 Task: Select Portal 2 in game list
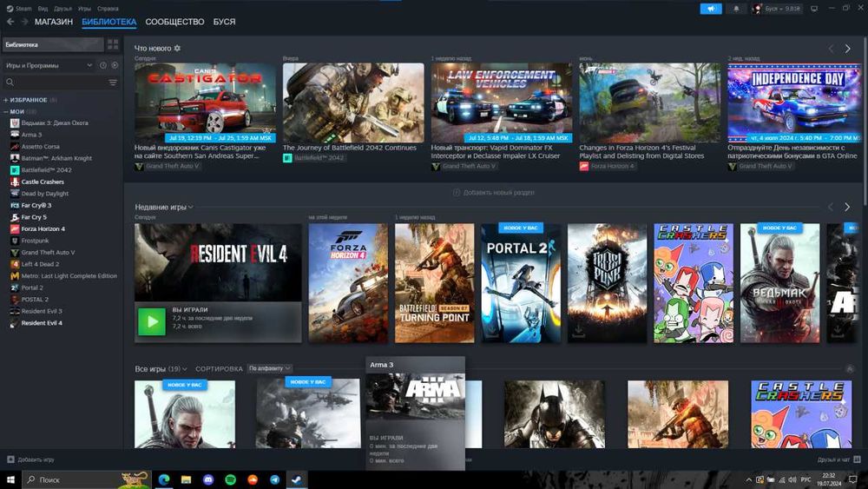[32, 288]
